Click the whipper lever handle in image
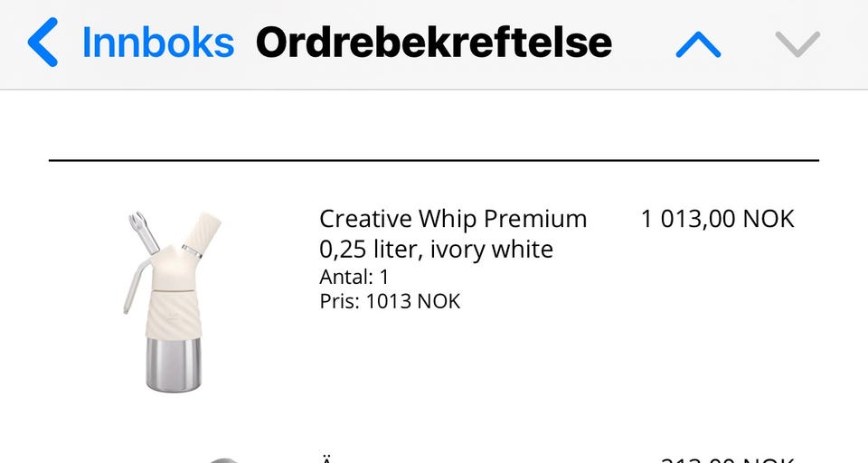Screen dimensions: 868x463 click(x=135, y=287)
